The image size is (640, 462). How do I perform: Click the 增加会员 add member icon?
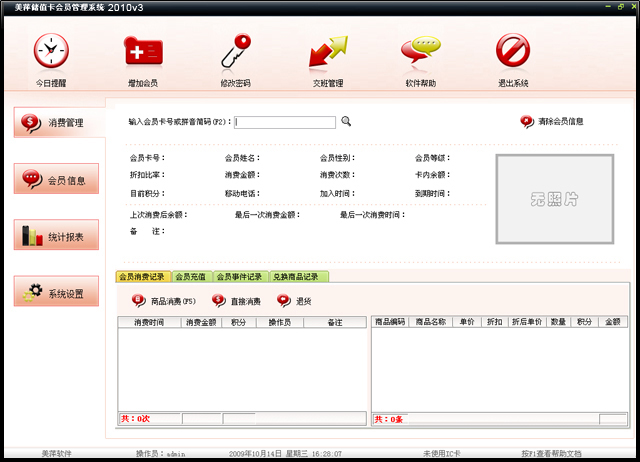point(142,51)
